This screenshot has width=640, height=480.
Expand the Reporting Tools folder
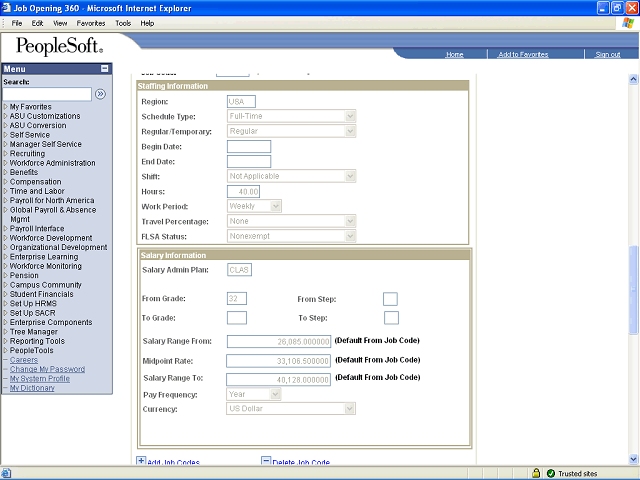37,341
